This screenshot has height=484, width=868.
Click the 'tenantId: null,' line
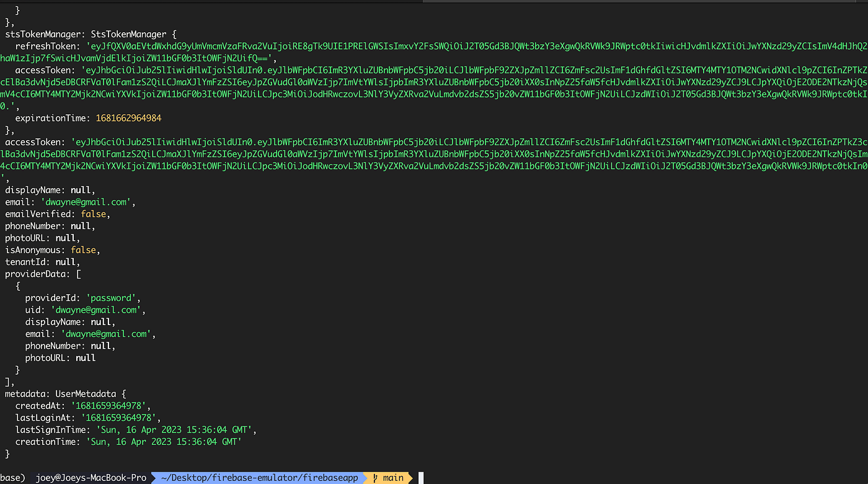[x=43, y=262]
